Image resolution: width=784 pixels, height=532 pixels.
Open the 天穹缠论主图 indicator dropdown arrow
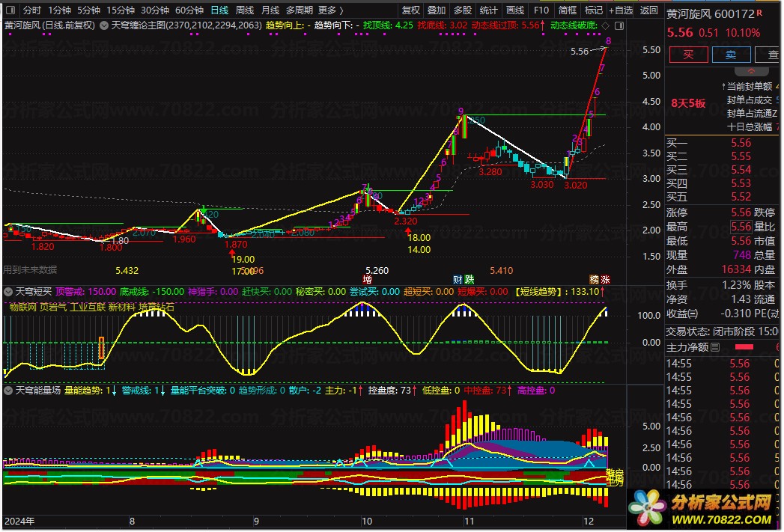coord(104,25)
